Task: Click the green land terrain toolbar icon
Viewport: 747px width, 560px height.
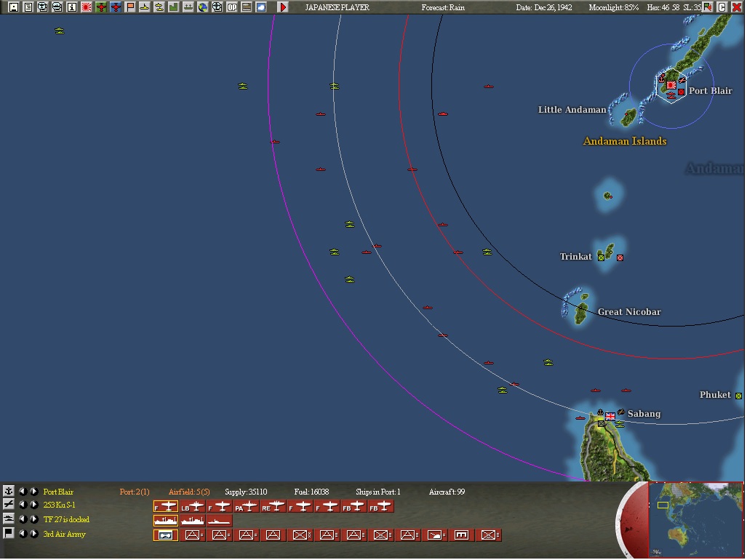Action: (x=173, y=7)
